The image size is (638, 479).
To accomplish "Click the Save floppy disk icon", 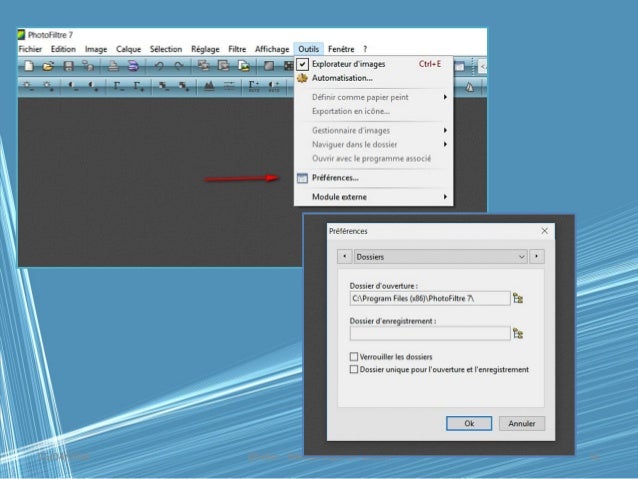I will [68, 66].
